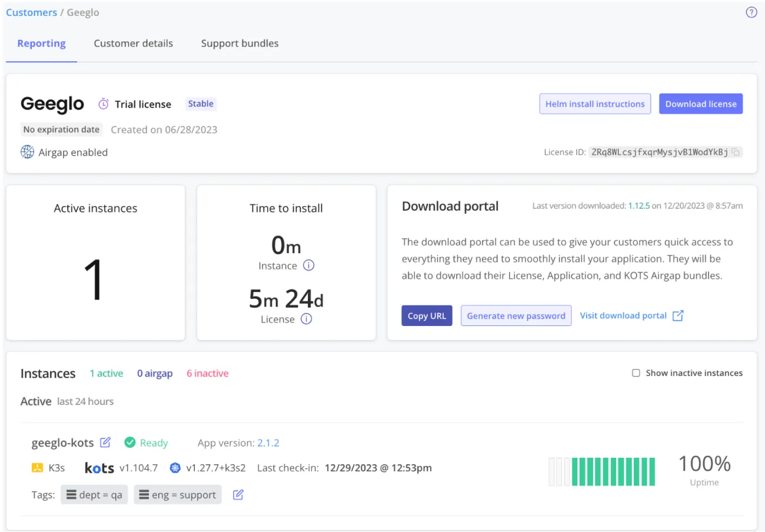
Task: Open Helm install instructions
Action: tap(595, 104)
